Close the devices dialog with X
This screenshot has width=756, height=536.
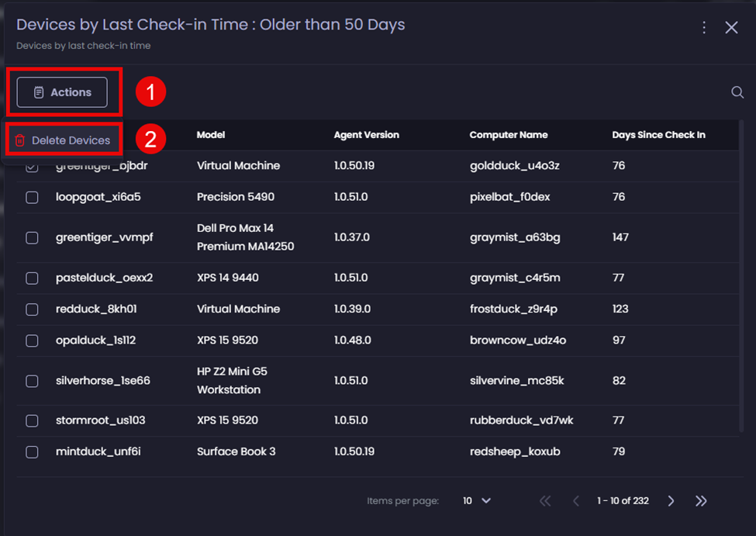click(731, 28)
